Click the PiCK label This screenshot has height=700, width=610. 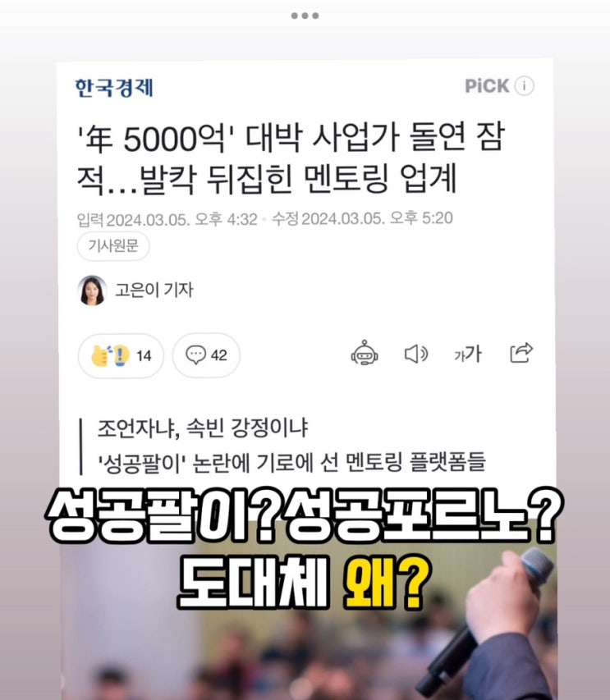487,85
